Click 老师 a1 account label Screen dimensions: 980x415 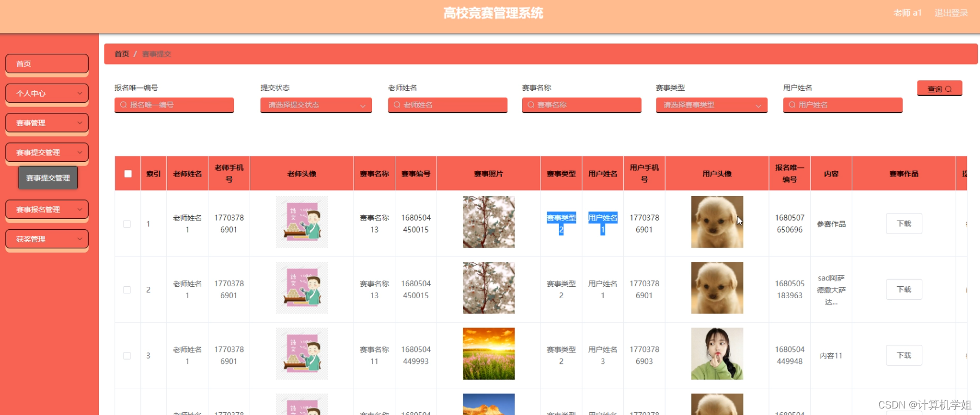(908, 13)
